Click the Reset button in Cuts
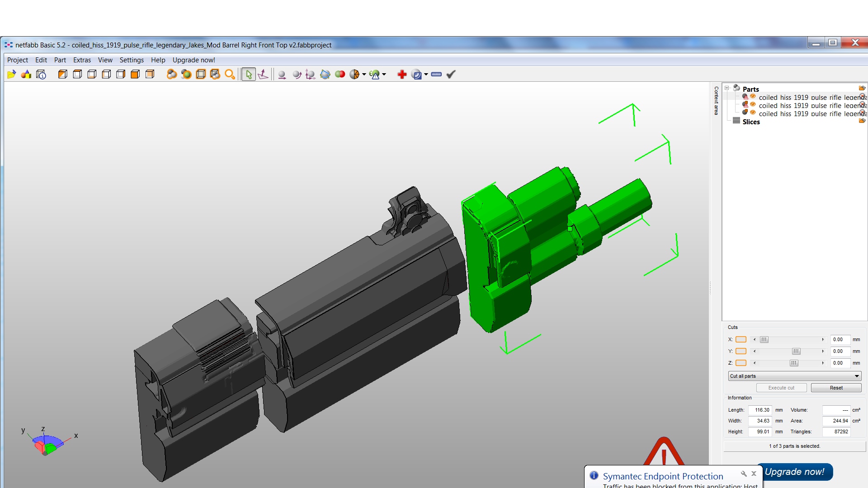Viewport: 868px width, 488px height. pos(836,388)
